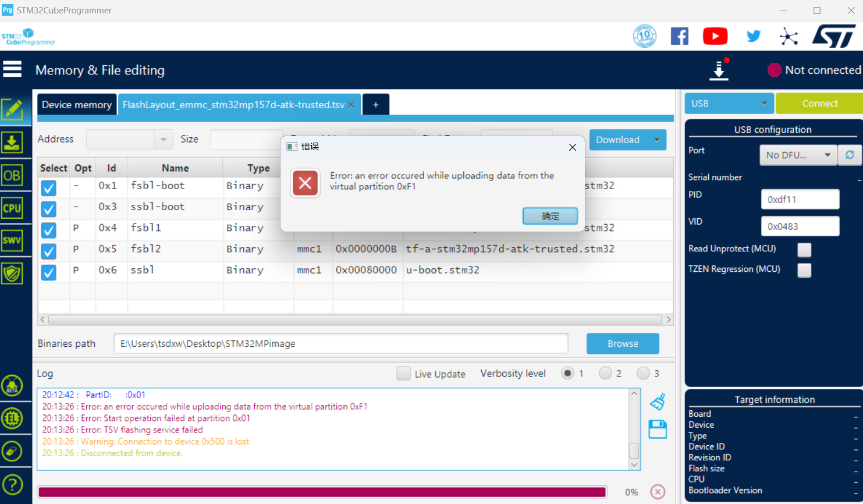Image resolution: width=863 pixels, height=504 pixels.
Task: Open the OB option bytes panel
Action: pyautogui.click(x=12, y=175)
